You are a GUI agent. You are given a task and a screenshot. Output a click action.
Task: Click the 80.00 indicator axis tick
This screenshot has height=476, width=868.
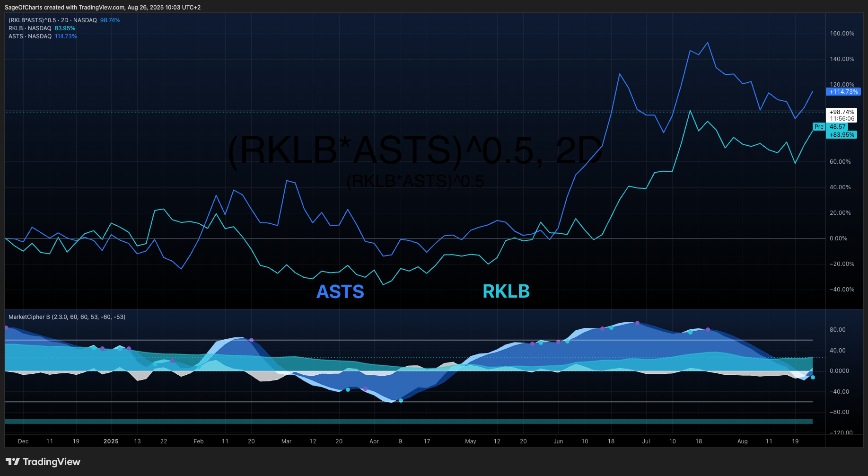click(837, 330)
